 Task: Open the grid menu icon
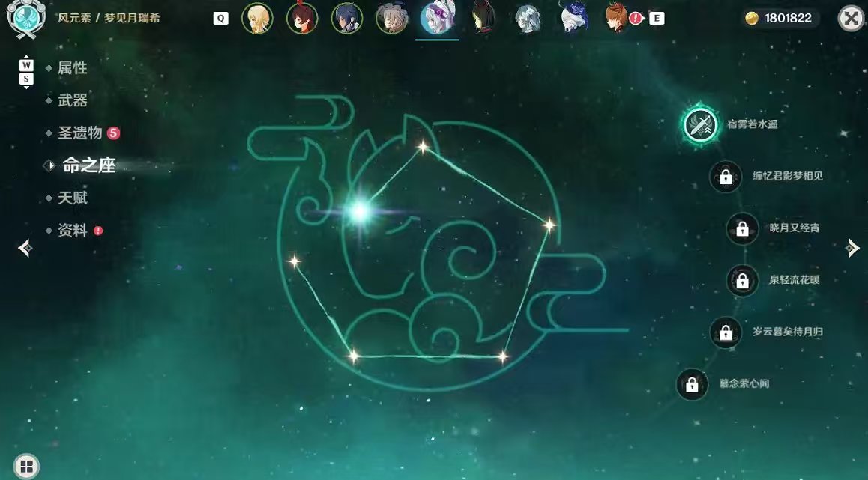pyautogui.click(x=26, y=466)
